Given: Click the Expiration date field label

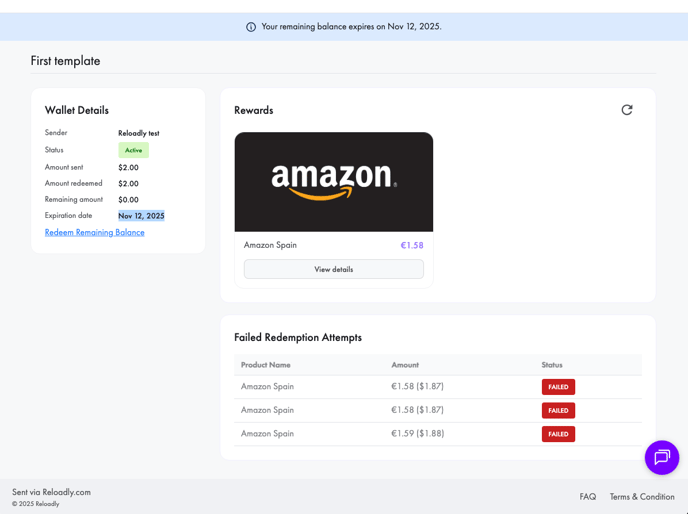Looking at the screenshot, I should click(x=68, y=215).
